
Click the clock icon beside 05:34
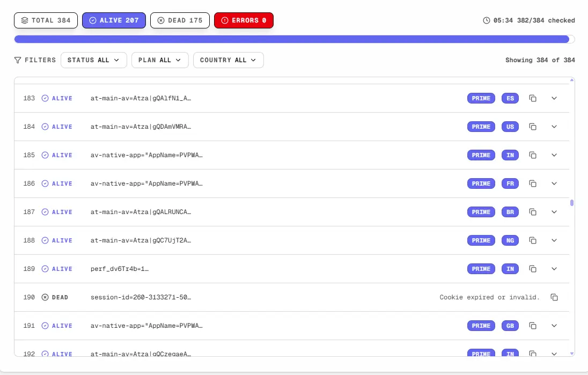(487, 20)
